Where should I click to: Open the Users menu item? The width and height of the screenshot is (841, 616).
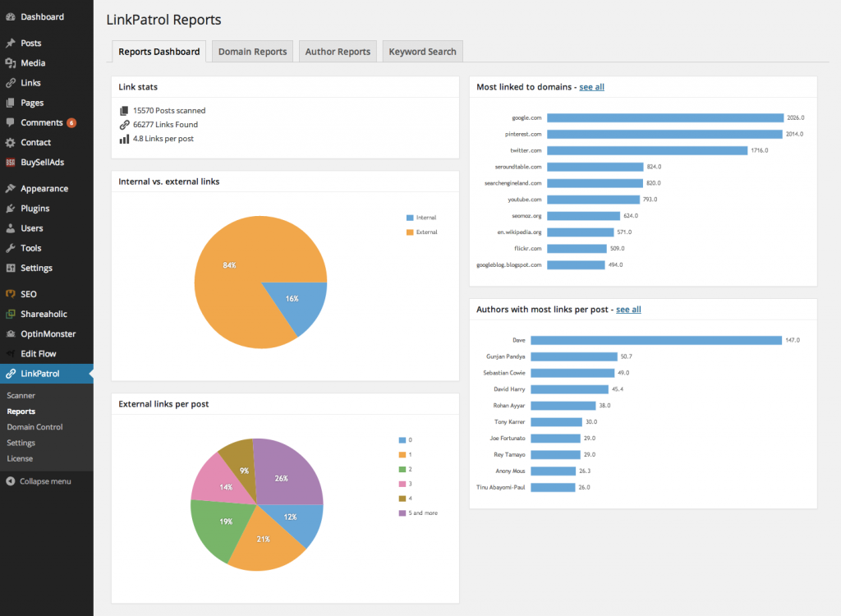click(x=32, y=228)
